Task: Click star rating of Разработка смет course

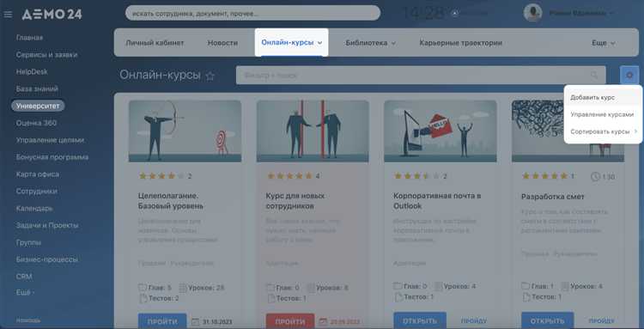Action: coord(544,176)
